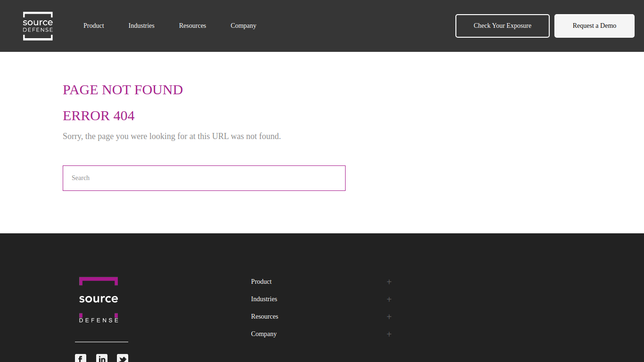Expand the footer Product plus sign

[x=389, y=282]
